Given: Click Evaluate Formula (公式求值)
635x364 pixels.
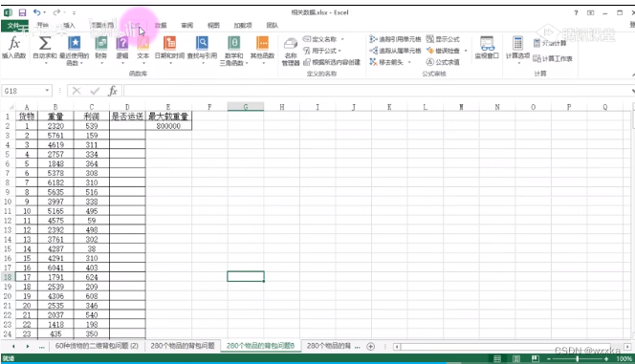Looking at the screenshot, I should tap(443, 62).
